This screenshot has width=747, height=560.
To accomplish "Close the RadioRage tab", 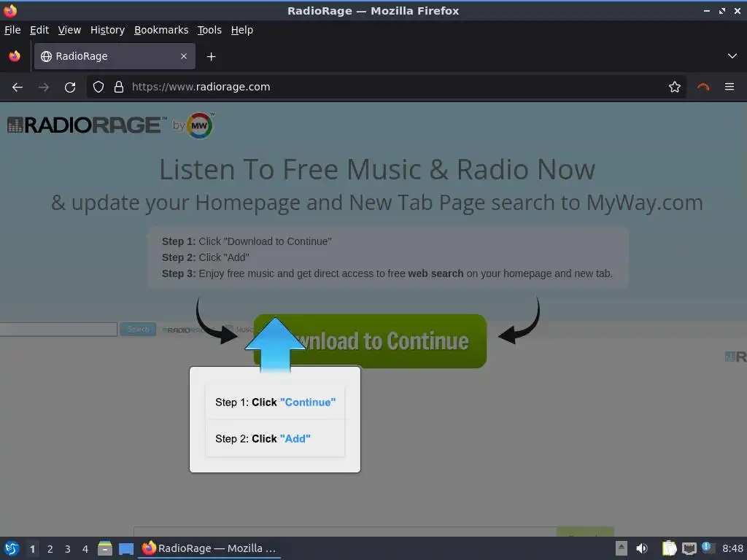I will pos(184,56).
